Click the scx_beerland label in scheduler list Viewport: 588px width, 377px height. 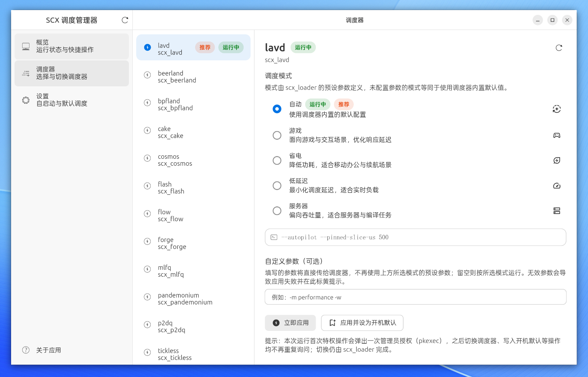[x=177, y=80]
